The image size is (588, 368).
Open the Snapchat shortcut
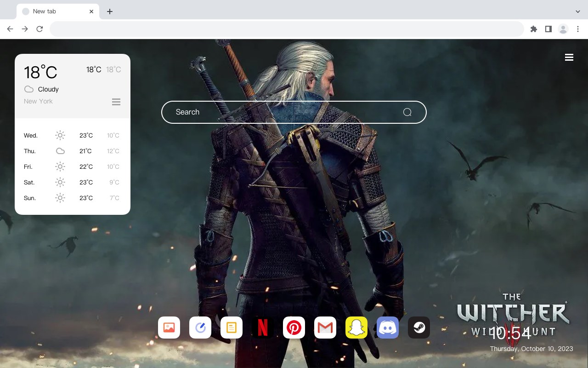[356, 328]
